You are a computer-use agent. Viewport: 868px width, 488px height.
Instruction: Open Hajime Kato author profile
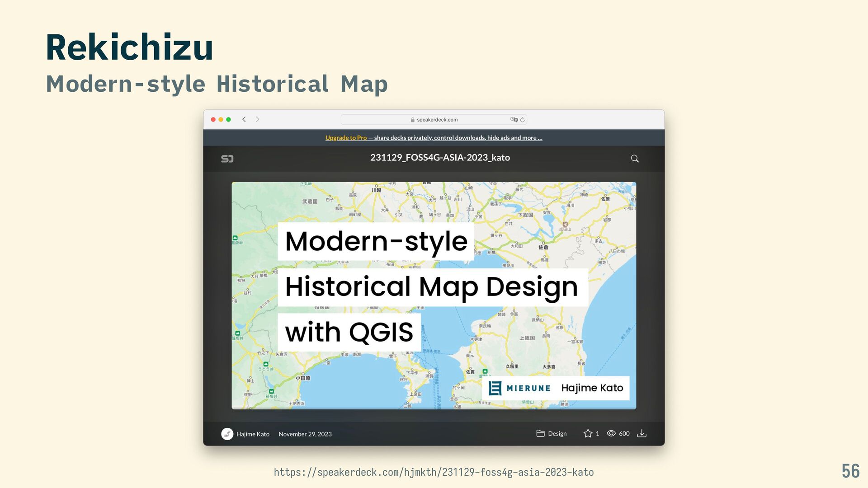click(253, 434)
